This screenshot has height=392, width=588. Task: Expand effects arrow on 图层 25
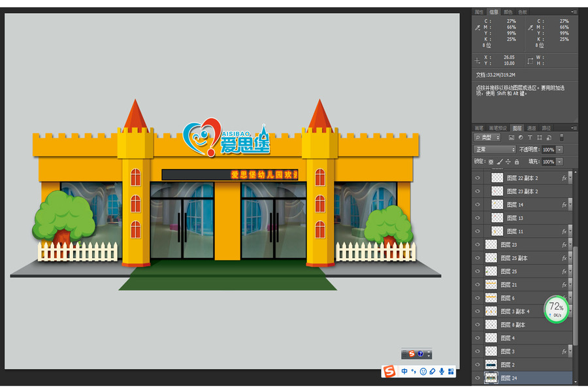[x=570, y=271]
